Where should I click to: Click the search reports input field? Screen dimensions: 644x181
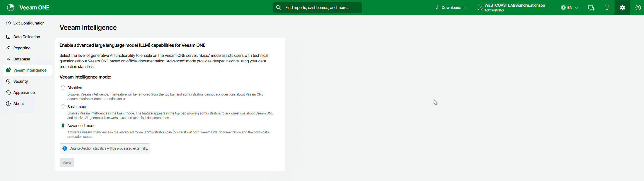[x=320, y=8]
